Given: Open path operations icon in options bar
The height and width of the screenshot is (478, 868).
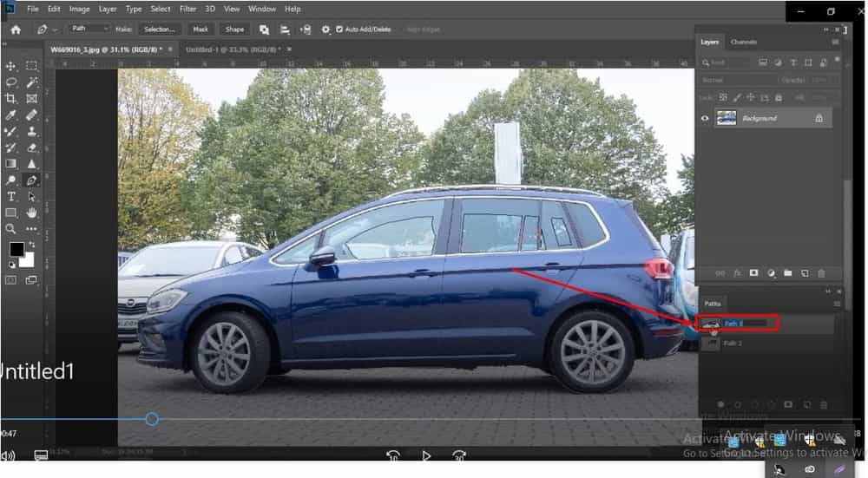Looking at the screenshot, I should coord(264,29).
